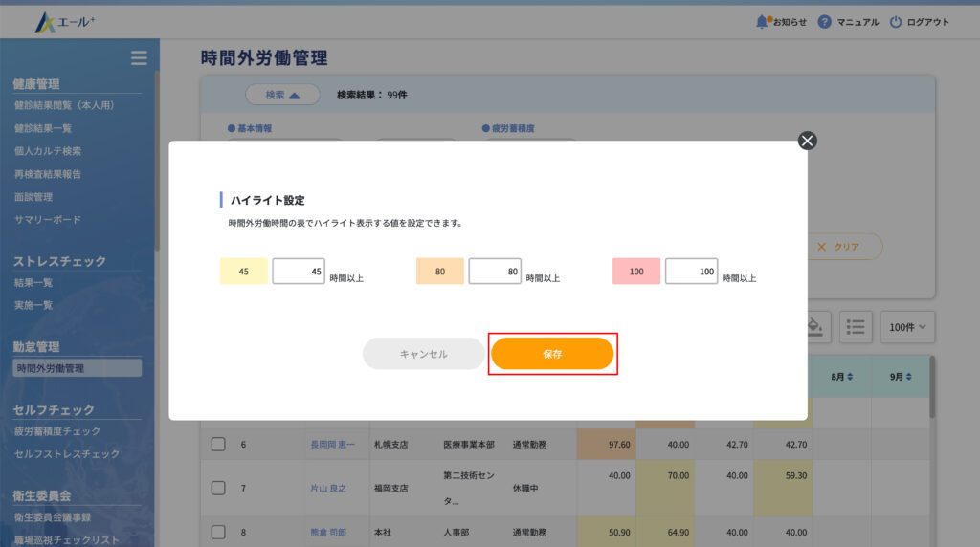Click the ログアウト power icon
The width and height of the screenshot is (980, 547).
896,21
